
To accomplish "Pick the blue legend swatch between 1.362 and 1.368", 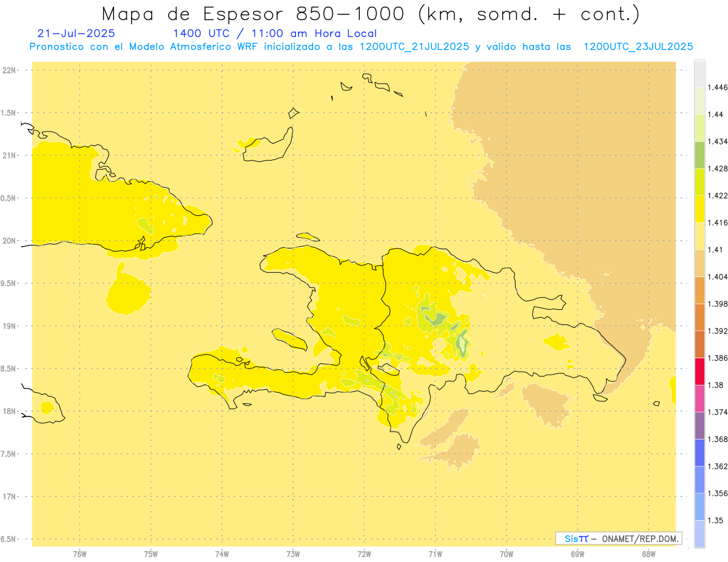I will (x=700, y=452).
